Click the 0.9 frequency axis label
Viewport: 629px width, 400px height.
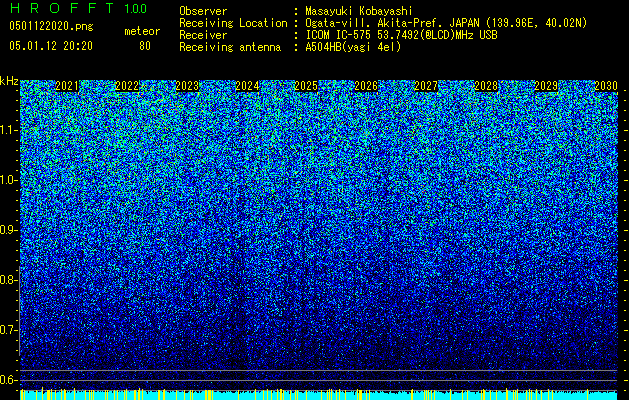pyautogui.click(x=9, y=230)
